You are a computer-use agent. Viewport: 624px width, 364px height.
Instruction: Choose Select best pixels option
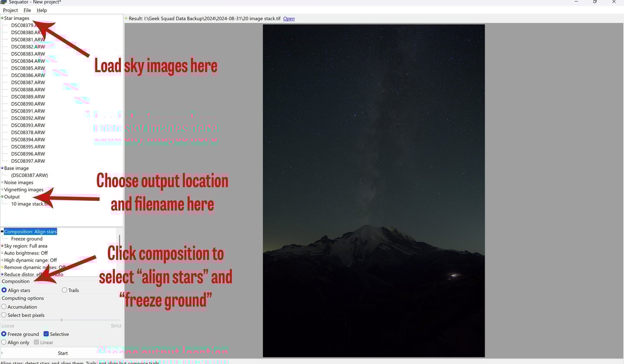tap(4, 315)
